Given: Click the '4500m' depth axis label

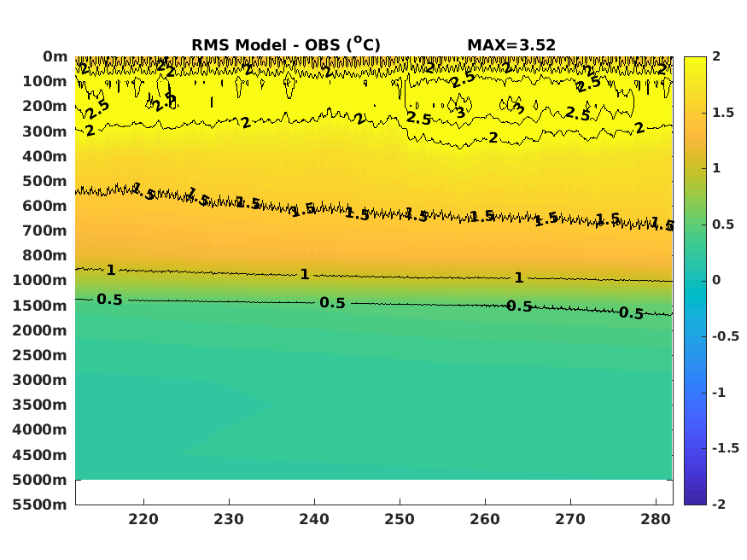Looking at the screenshot, I should 40,455.
